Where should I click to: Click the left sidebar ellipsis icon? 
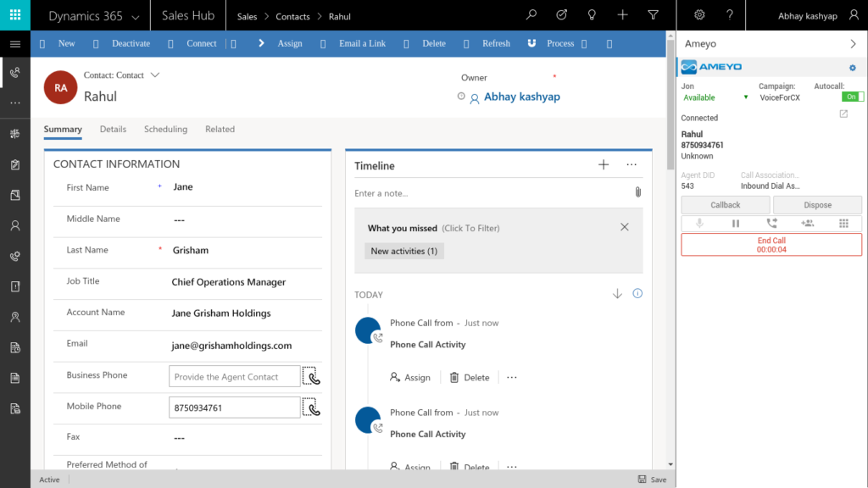point(15,103)
